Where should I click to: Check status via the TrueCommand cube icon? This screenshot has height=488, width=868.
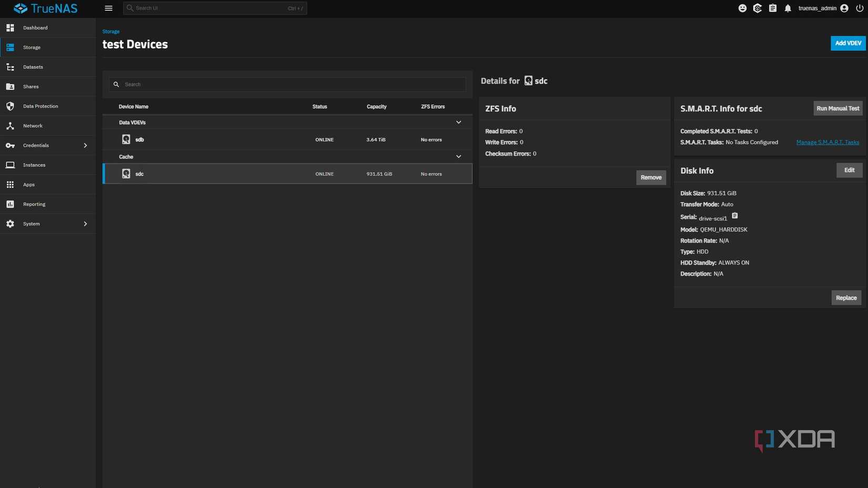(758, 8)
